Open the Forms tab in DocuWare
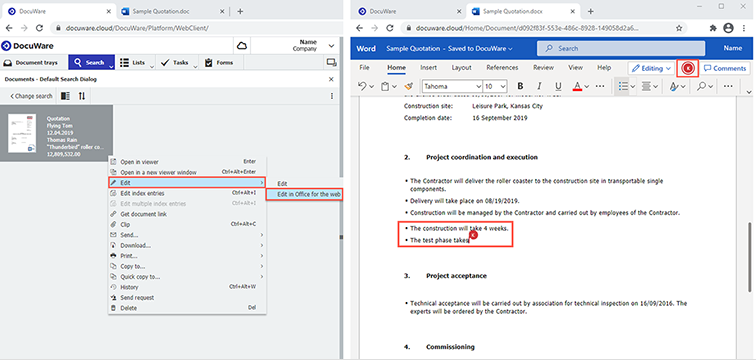The image size is (756, 360). 219,63
